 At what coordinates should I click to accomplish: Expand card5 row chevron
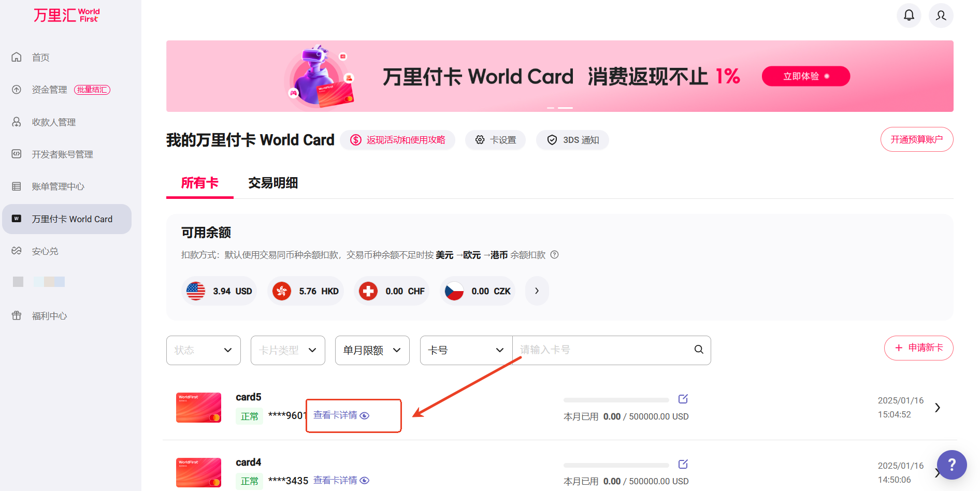(x=938, y=408)
